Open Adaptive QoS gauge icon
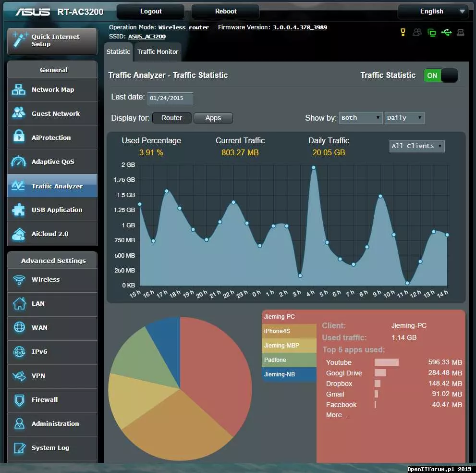 (19, 162)
